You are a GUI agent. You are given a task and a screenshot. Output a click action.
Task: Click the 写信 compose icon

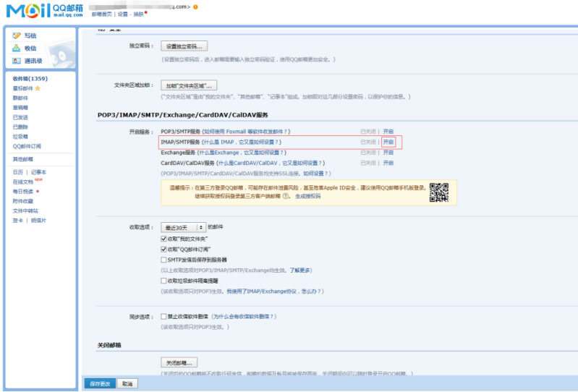[x=17, y=35]
